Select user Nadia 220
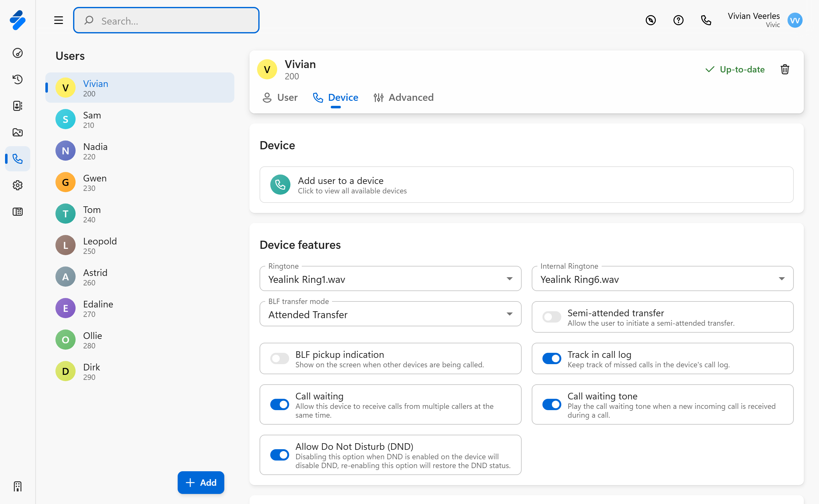 pyautogui.click(x=140, y=151)
